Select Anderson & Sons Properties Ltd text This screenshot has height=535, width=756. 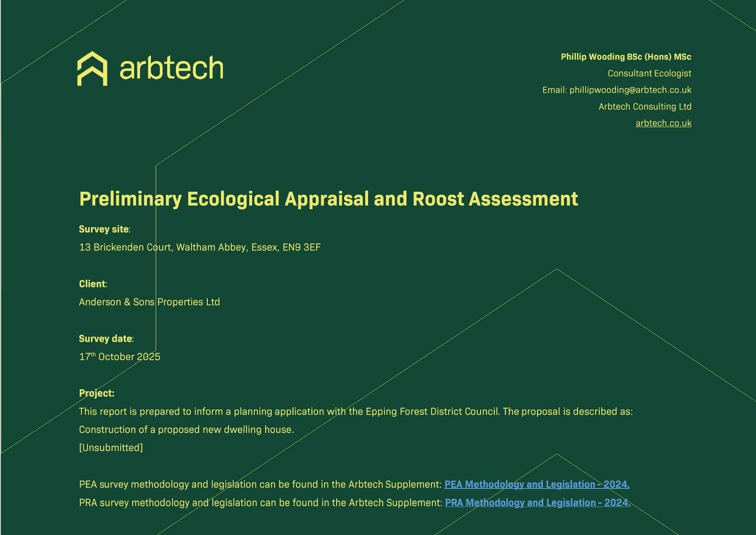pos(149,302)
